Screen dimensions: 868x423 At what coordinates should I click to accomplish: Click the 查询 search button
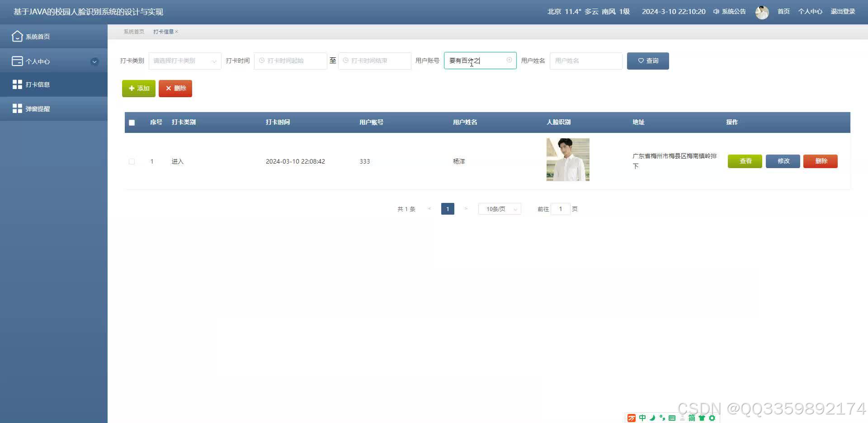tap(648, 61)
